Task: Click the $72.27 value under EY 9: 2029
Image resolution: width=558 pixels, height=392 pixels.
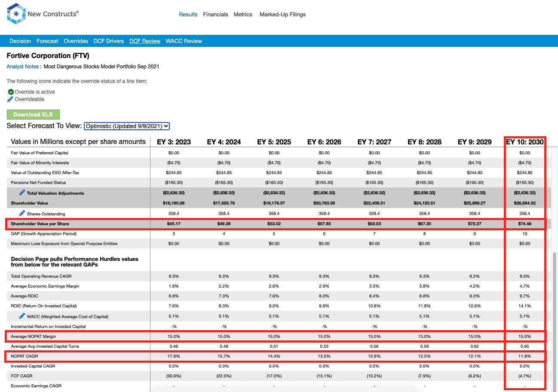Action: [x=475, y=224]
